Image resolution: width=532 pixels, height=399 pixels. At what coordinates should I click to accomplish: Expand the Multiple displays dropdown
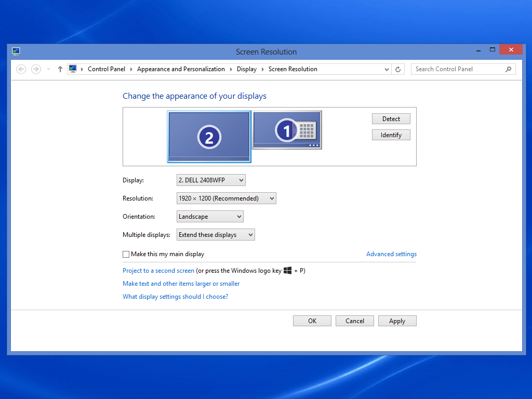[216, 235]
